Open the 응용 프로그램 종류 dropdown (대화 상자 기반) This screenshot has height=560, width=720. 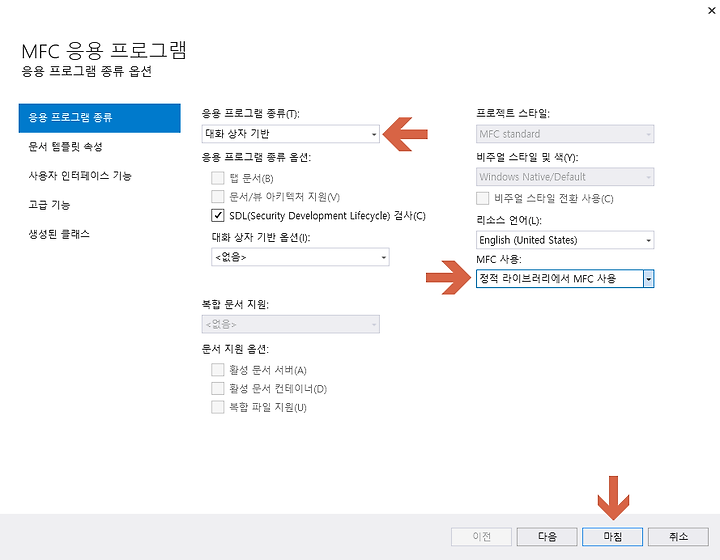tap(290, 134)
